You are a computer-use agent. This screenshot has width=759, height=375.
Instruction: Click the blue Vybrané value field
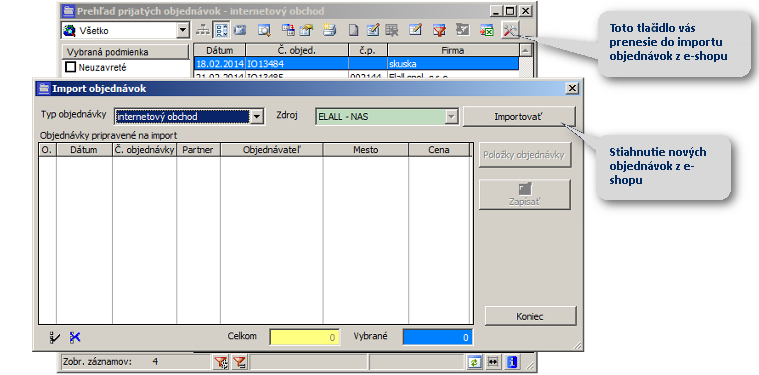click(x=438, y=337)
